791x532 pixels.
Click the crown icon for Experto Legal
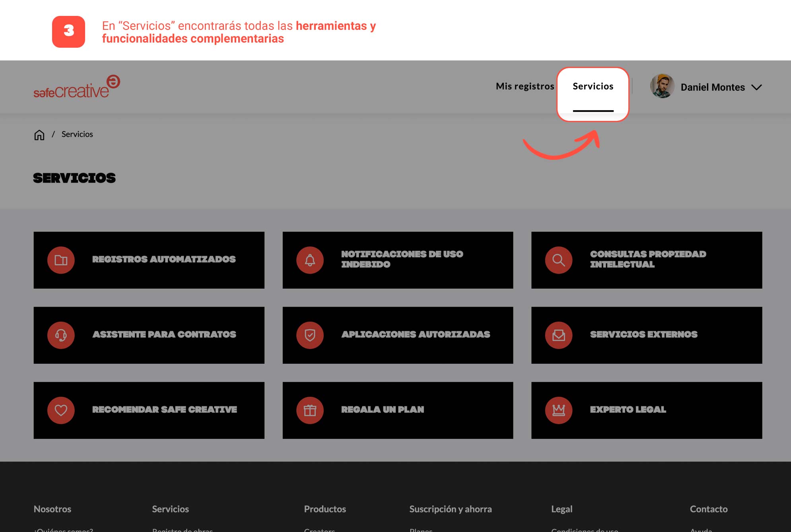point(559,410)
